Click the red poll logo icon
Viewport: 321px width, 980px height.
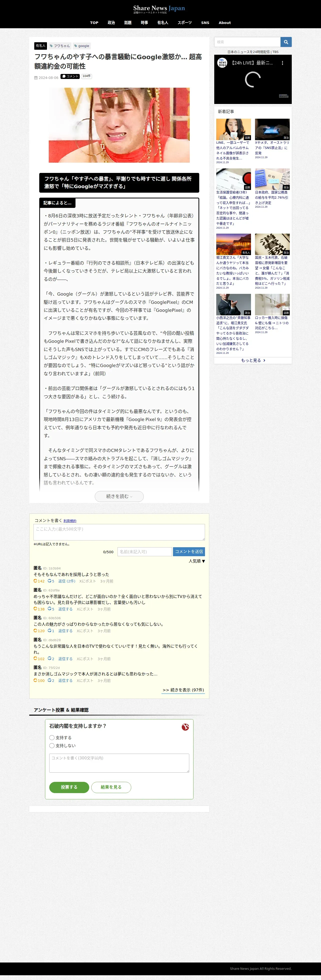point(185,727)
